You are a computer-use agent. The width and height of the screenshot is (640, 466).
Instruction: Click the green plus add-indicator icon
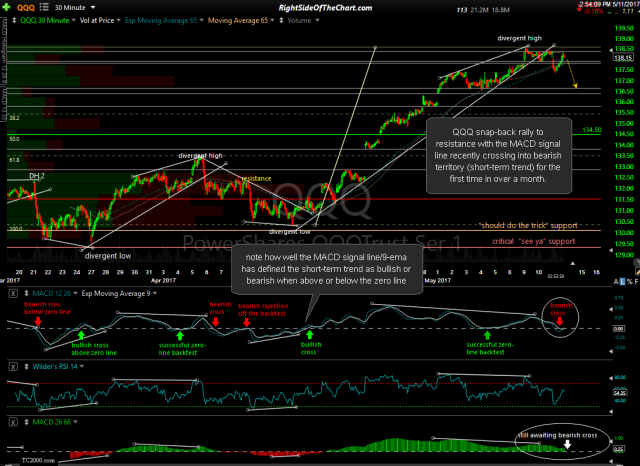[6, 7]
